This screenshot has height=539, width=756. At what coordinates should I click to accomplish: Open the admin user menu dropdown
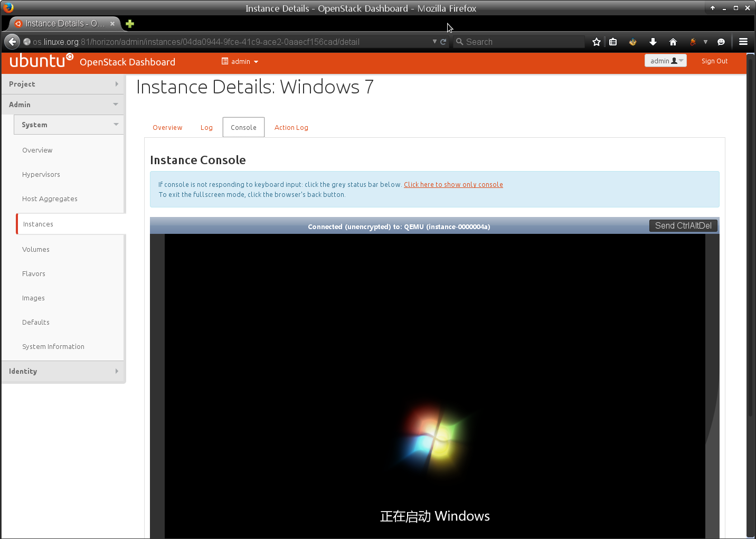[x=665, y=61]
